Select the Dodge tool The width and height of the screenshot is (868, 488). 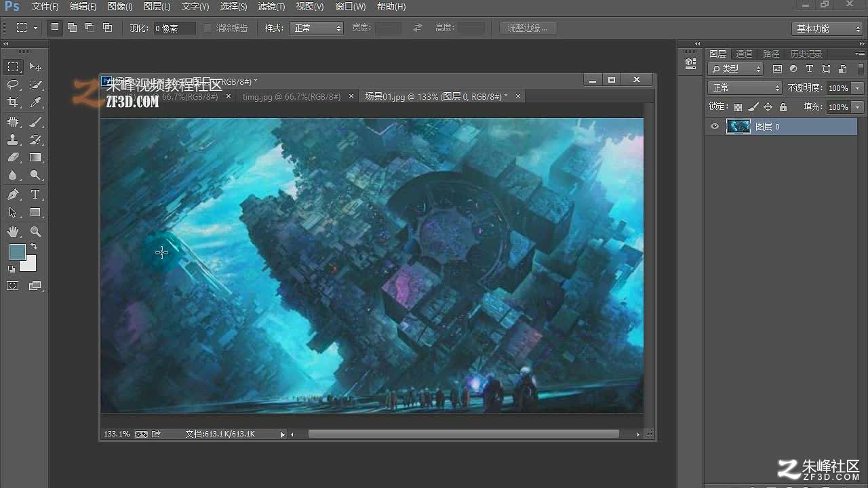pyautogui.click(x=35, y=175)
